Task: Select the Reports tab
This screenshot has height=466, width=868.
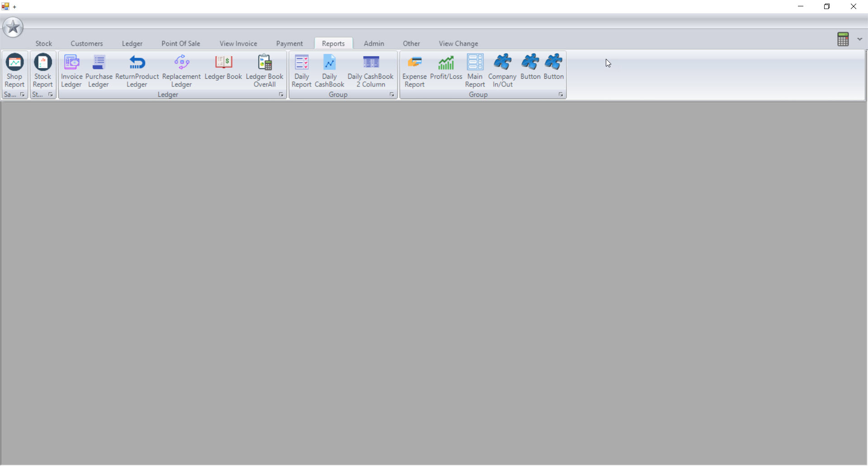Action: pos(333,43)
